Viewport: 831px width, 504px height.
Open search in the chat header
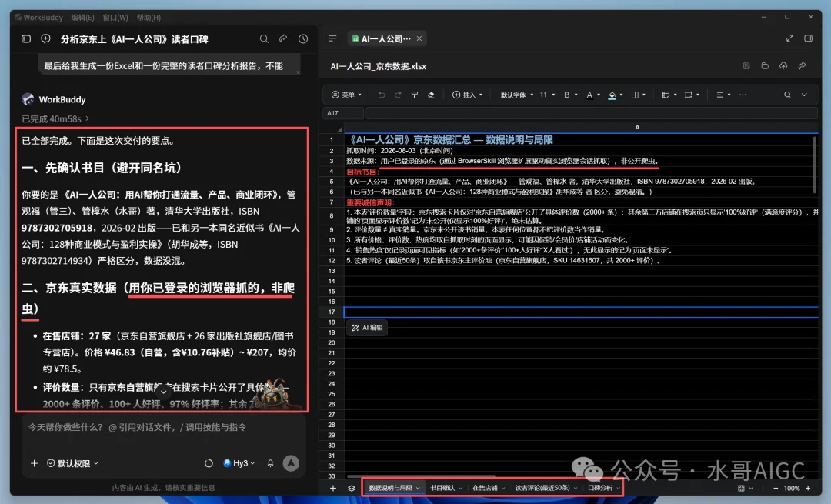pos(264,38)
